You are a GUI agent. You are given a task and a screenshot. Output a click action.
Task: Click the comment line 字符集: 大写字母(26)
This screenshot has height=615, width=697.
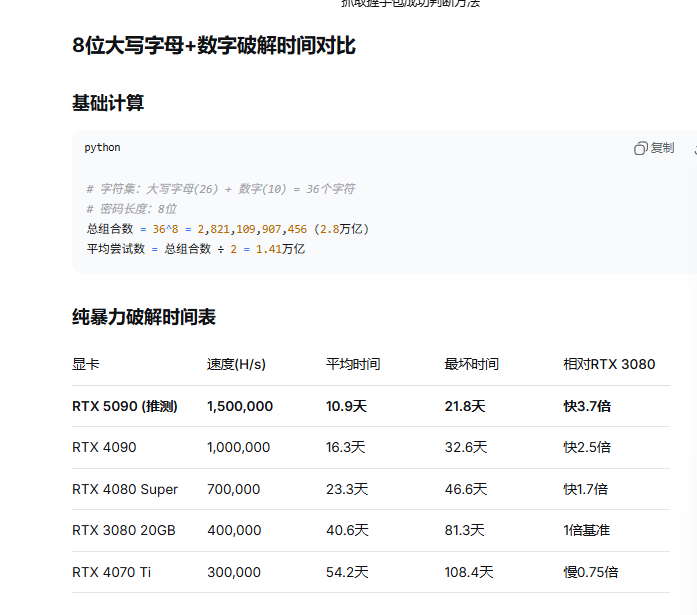coord(220,189)
